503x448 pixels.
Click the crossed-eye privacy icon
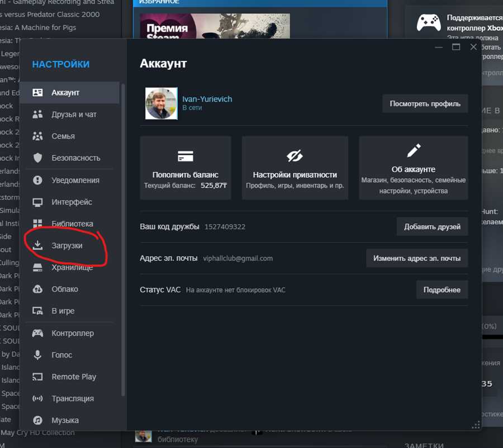[295, 156]
